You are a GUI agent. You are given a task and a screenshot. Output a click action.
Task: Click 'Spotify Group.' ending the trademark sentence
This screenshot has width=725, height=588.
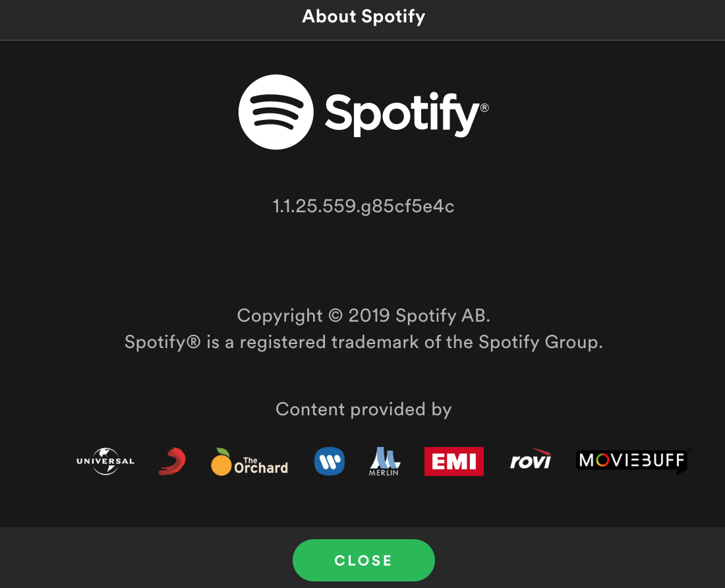click(x=540, y=343)
